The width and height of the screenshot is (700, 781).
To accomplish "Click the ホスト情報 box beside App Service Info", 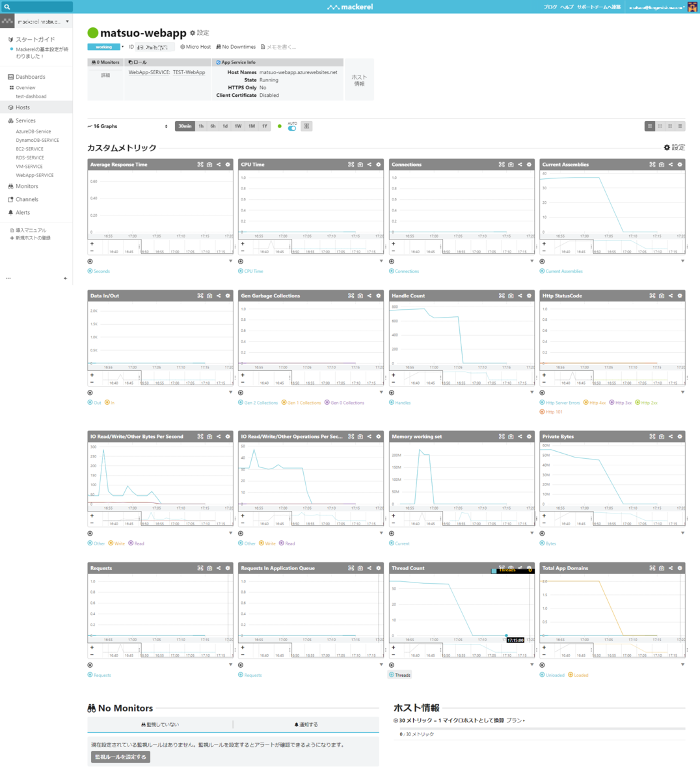I will click(359, 80).
